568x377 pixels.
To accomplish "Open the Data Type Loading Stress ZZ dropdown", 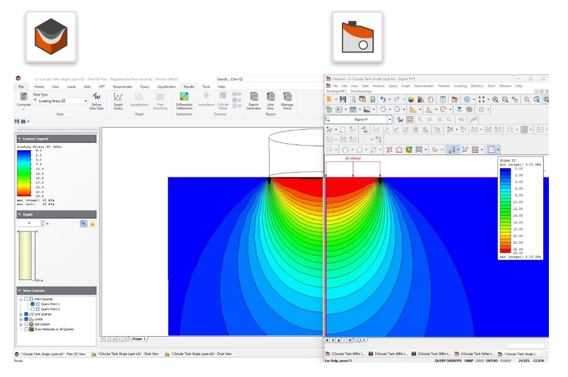I will coord(60,101).
